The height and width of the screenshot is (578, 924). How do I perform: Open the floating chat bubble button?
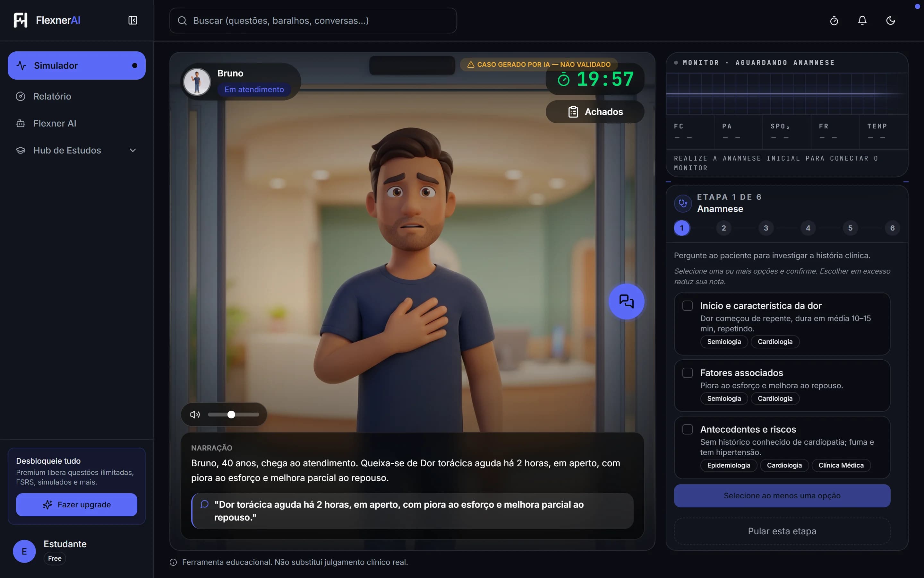pos(626,301)
